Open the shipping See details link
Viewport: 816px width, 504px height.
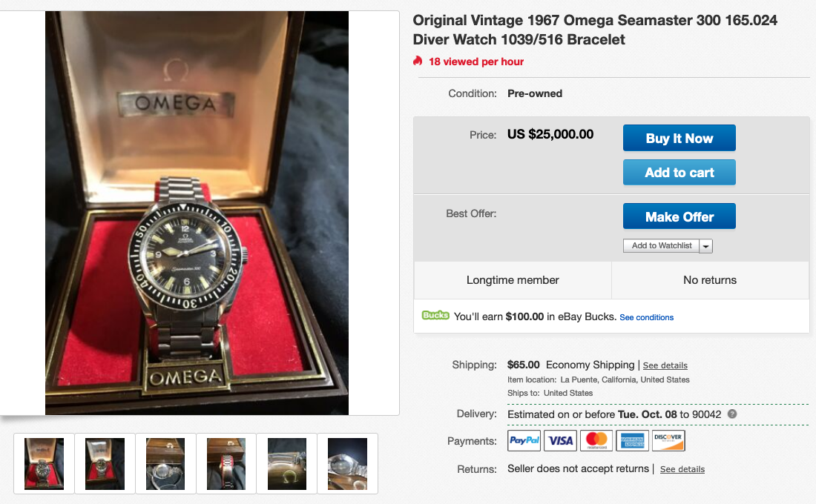pyautogui.click(x=665, y=365)
